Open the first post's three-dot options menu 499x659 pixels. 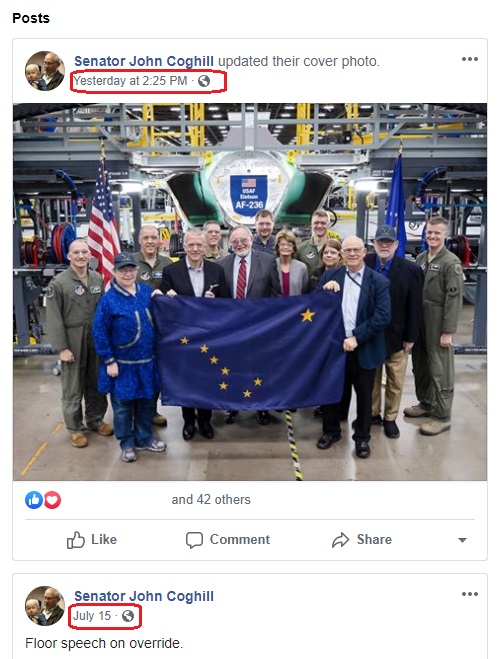click(x=470, y=59)
